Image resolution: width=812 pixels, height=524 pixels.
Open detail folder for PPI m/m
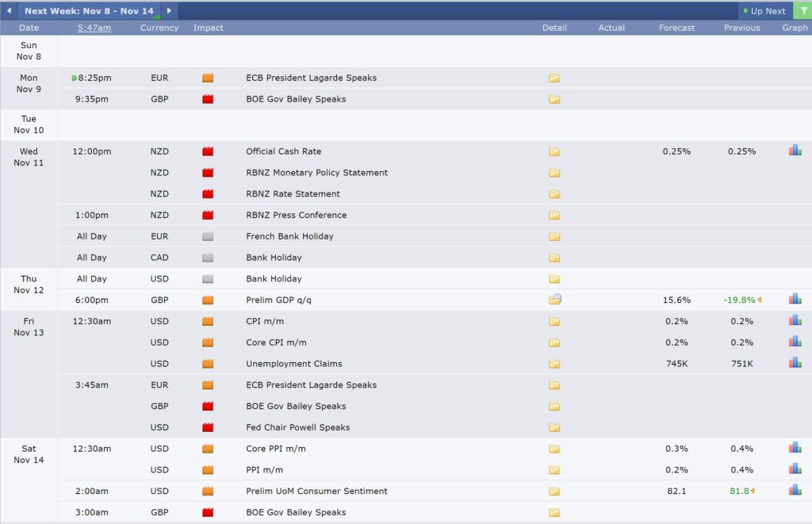click(x=554, y=470)
